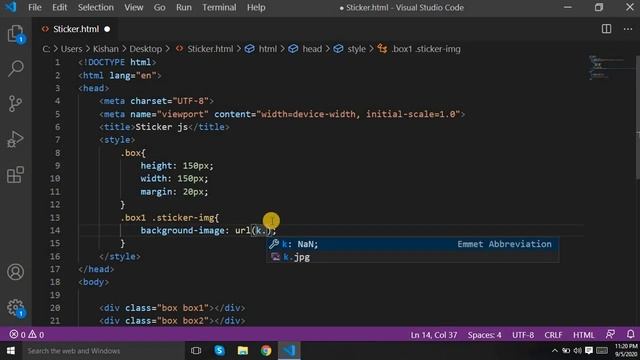Click the Kishan breadcrumb segment

coord(106,49)
